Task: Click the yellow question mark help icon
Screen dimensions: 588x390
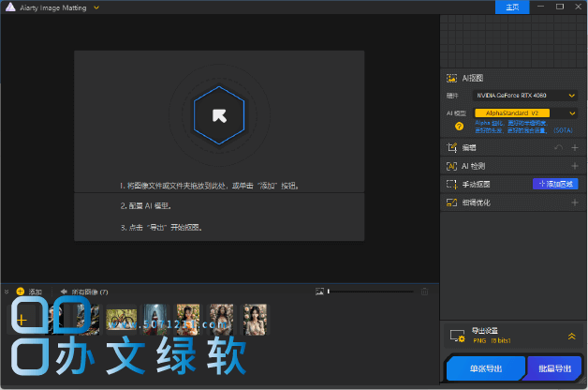Action: pyautogui.click(x=459, y=127)
